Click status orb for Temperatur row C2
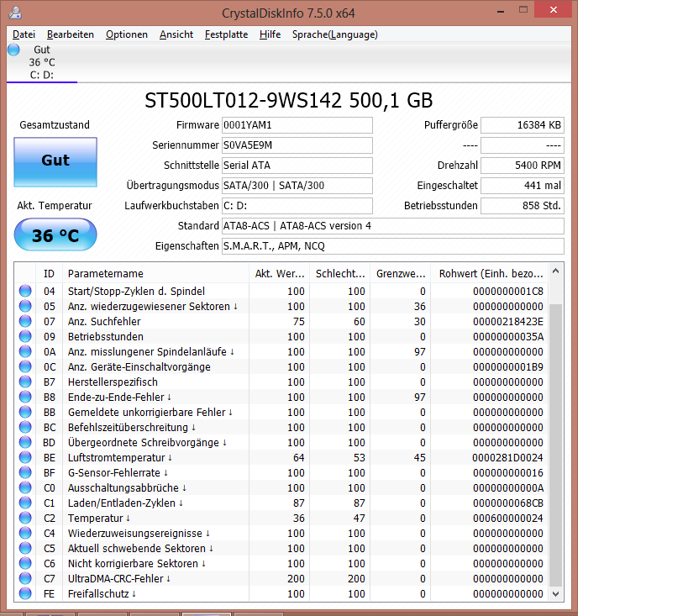Screen dimensions: 688x616 tap(25, 518)
